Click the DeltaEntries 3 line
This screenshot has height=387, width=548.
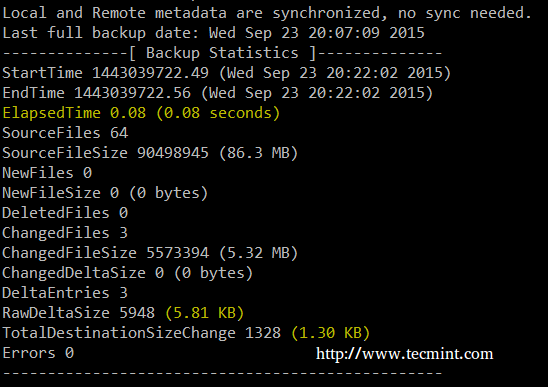pyautogui.click(x=65, y=293)
